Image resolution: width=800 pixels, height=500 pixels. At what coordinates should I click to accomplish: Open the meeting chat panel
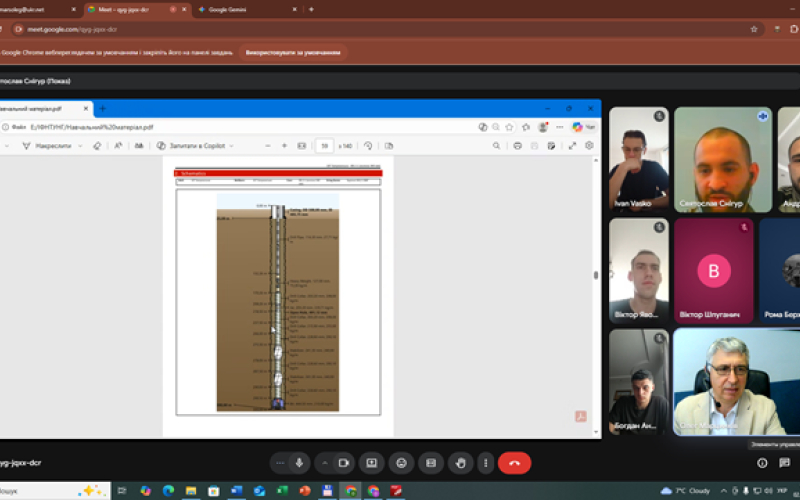(x=783, y=463)
